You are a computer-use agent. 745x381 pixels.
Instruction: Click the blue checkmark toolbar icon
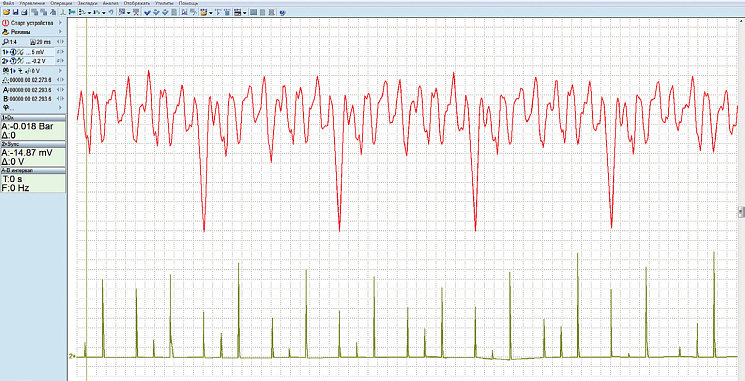click(x=147, y=12)
